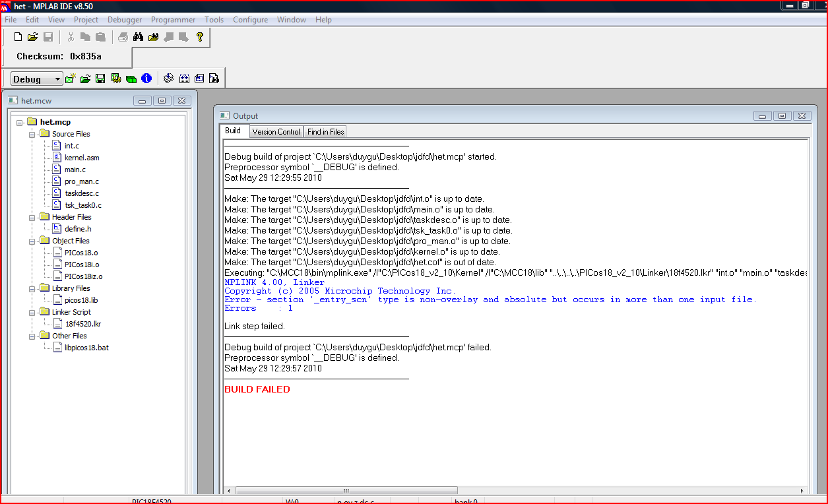
Task: Open the Debugger menu
Action: [x=125, y=20]
